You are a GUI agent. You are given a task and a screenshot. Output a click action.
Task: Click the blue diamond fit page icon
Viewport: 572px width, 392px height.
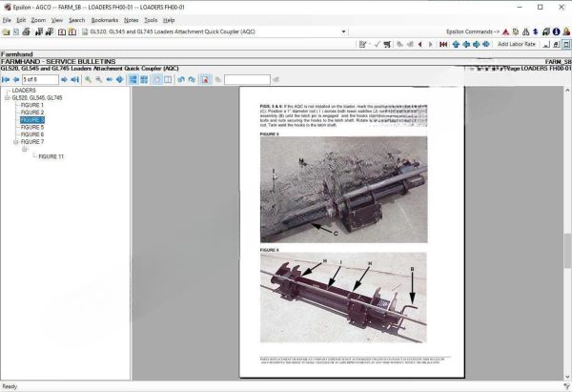point(120,79)
